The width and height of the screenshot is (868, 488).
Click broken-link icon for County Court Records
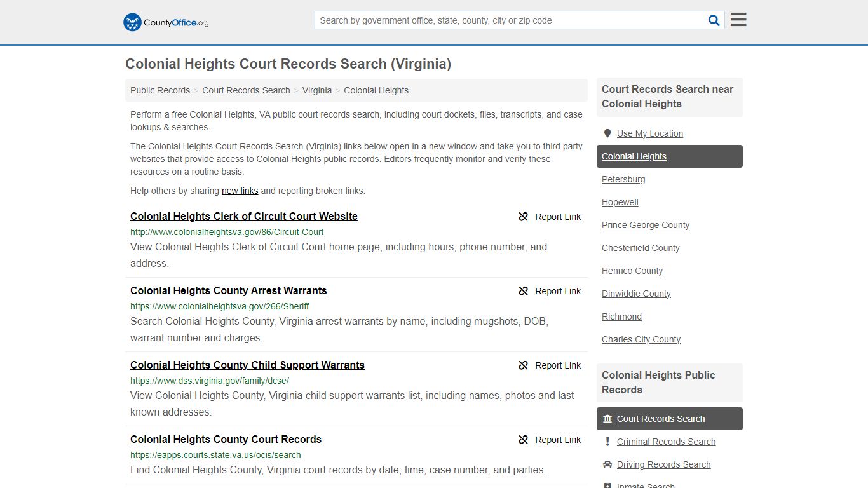click(524, 440)
